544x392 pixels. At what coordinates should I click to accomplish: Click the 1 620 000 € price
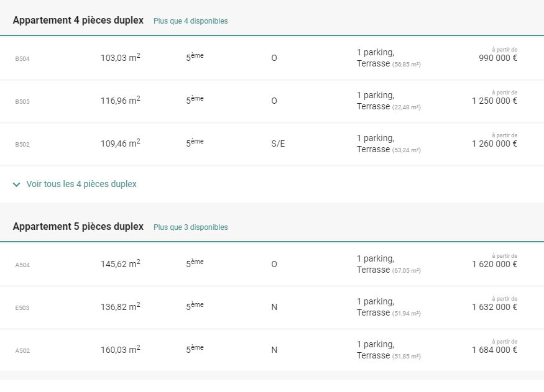pos(494,264)
